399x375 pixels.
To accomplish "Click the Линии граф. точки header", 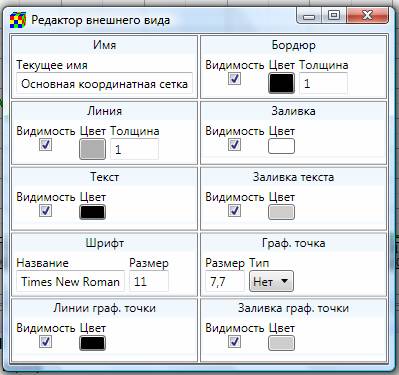I will pyautogui.click(x=104, y=308).
